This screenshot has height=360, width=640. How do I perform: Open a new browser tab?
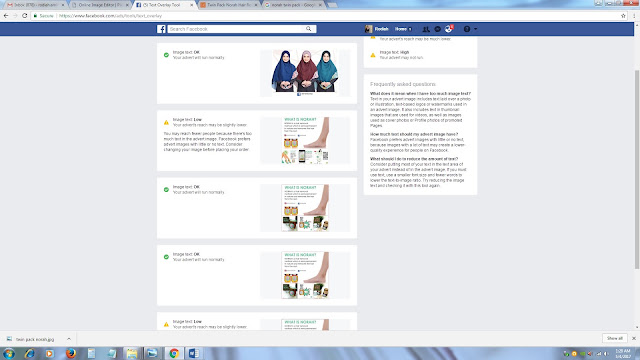332,5
